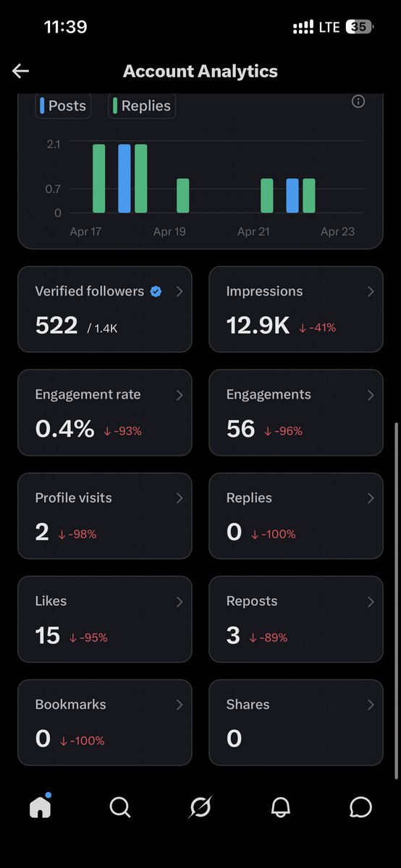Tap the back arrow icon
Screen dimensions: 401x868
tap(20, 71)
